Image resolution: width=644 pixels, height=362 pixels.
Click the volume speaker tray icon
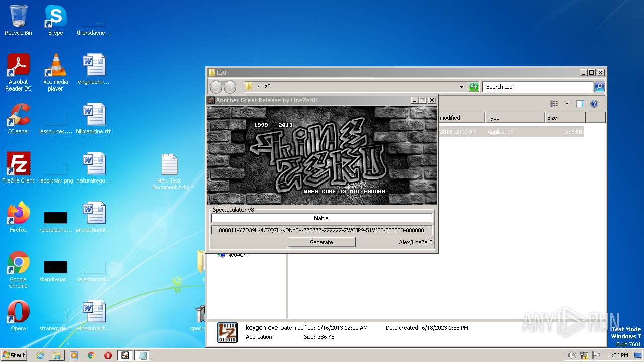point(572,355)
